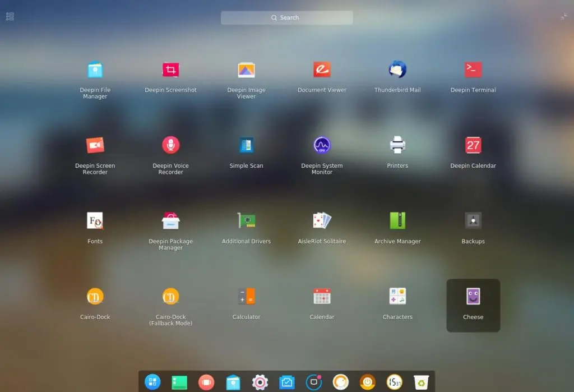This screenshot has width=574, height=392.
Task: Click the orange circular dock icon
Action: tap(340, 382)
